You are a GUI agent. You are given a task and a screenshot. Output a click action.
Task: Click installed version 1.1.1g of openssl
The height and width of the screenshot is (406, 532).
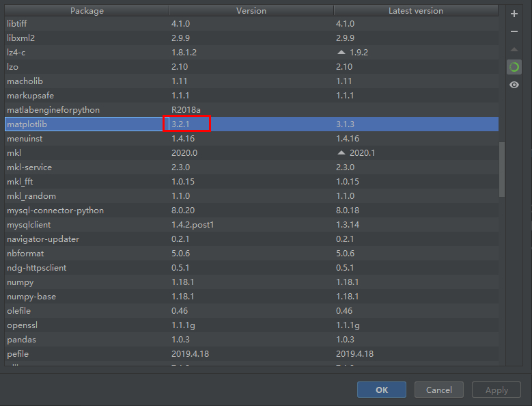pos(183,325)
